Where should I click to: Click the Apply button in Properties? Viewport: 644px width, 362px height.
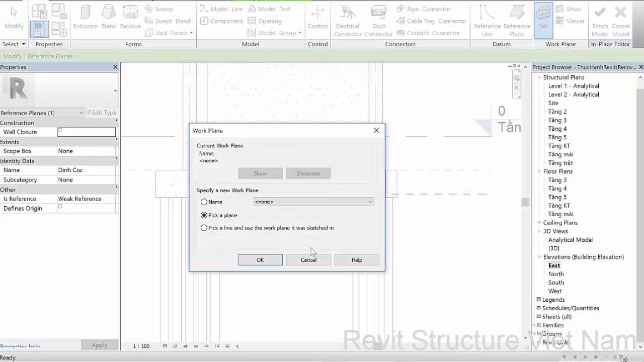[x=100, y=345]
